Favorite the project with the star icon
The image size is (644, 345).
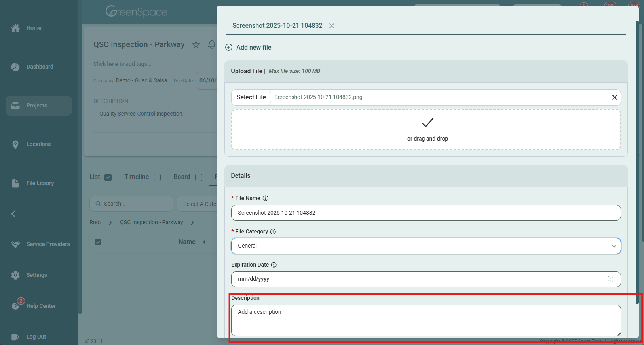click(196, 45)
